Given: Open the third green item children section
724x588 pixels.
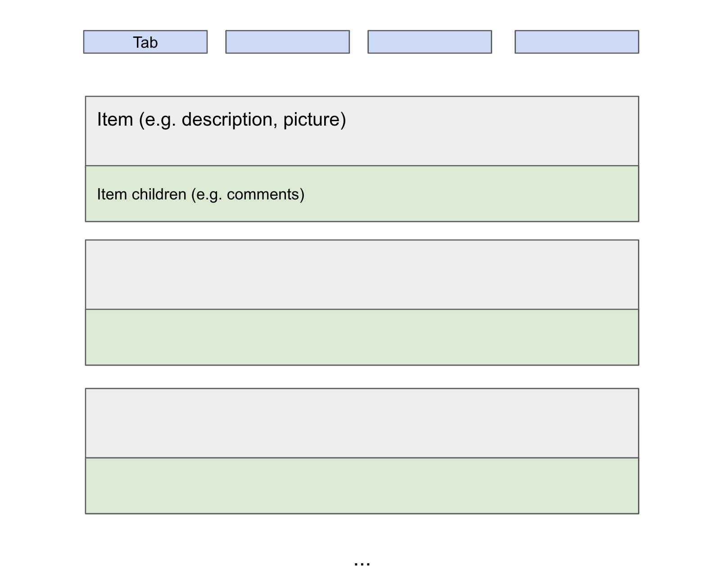Looking at the screenshot, I should point(362,486).
